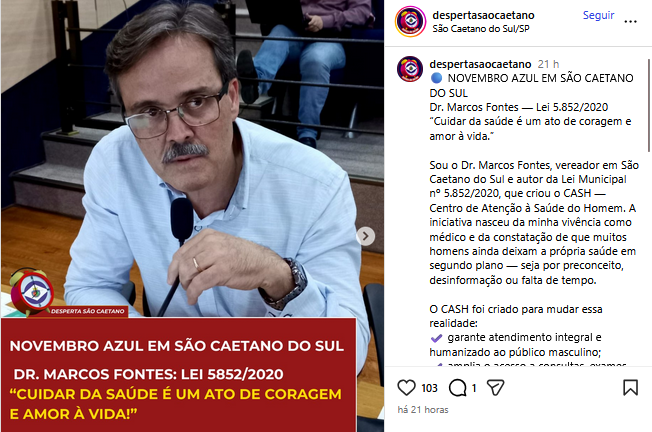
Task: Open São Caetano do Sul/SP location link
Action: tap(481, 29)
